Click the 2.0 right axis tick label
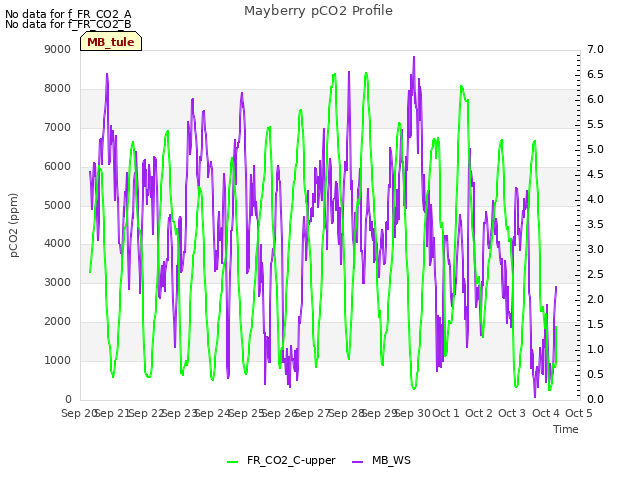 click(x=595, y=299)
